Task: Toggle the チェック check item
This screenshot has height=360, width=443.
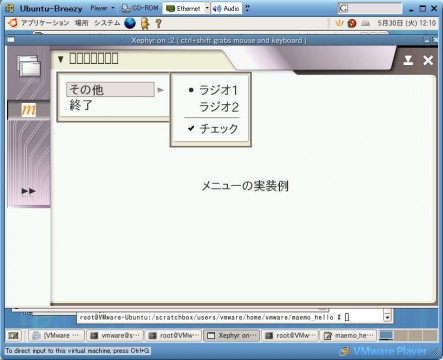Action: click(213, 128)
